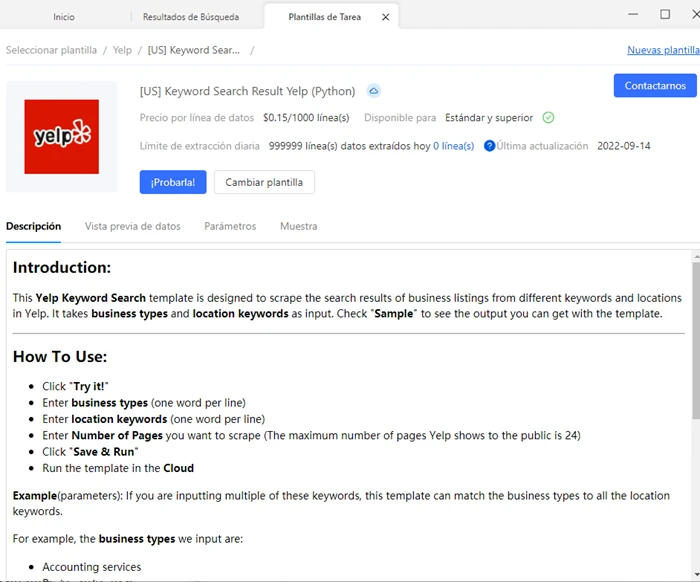Click the green checkmark next to Estándar y superior
Image resolution: width=700 pixels, height=582 pixels.
click(x=548, y=117)
